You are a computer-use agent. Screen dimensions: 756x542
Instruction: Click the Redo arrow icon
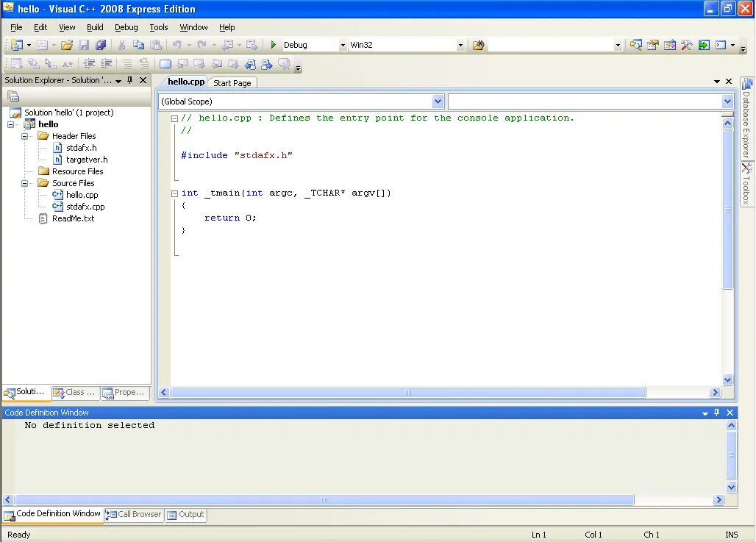(202, 45)
